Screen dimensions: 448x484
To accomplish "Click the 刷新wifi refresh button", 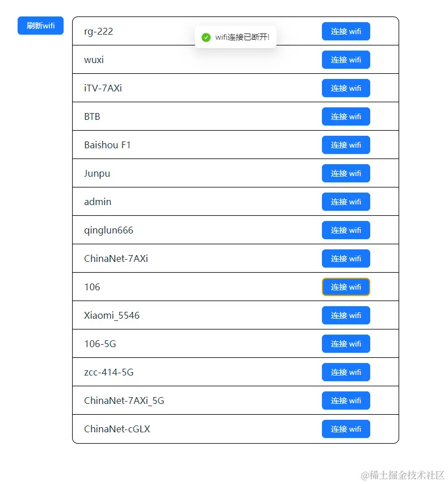I will tap(40, 26).
